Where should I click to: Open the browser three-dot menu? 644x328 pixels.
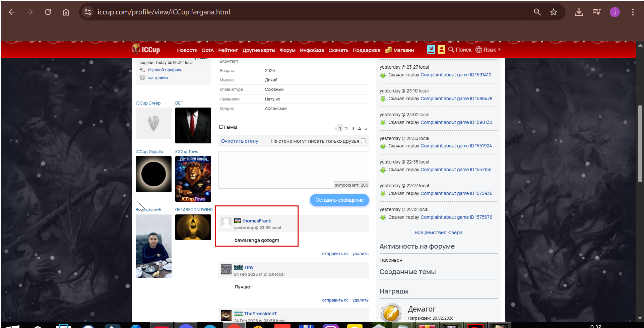click(633, 12)
